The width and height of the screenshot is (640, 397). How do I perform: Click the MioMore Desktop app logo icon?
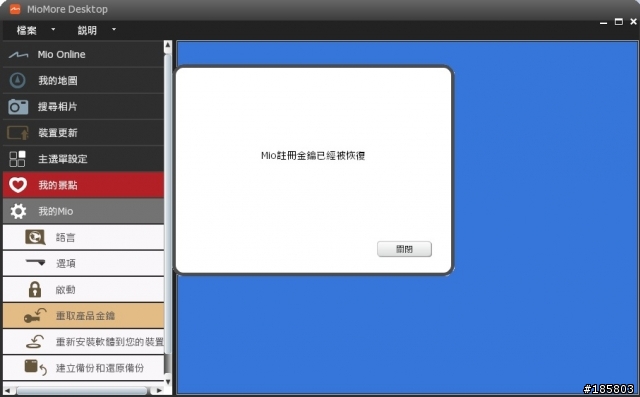click(x=15, y=9)
